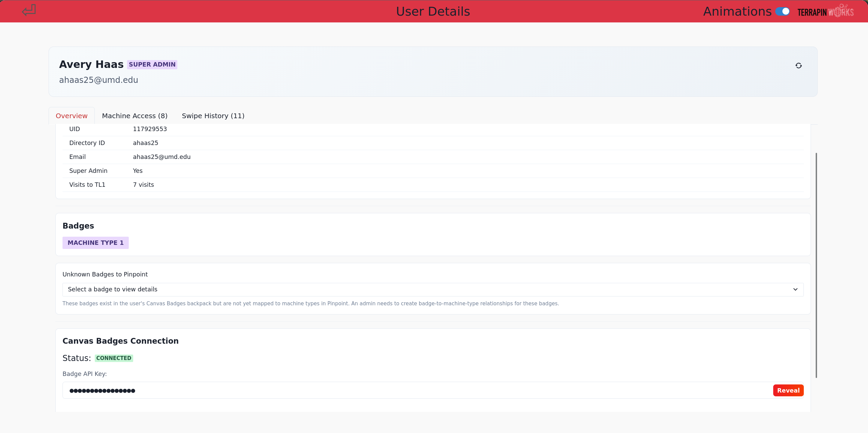The image size is (868, 433).
Task: Select the UID value 117929553
Action: pos(150,129)
